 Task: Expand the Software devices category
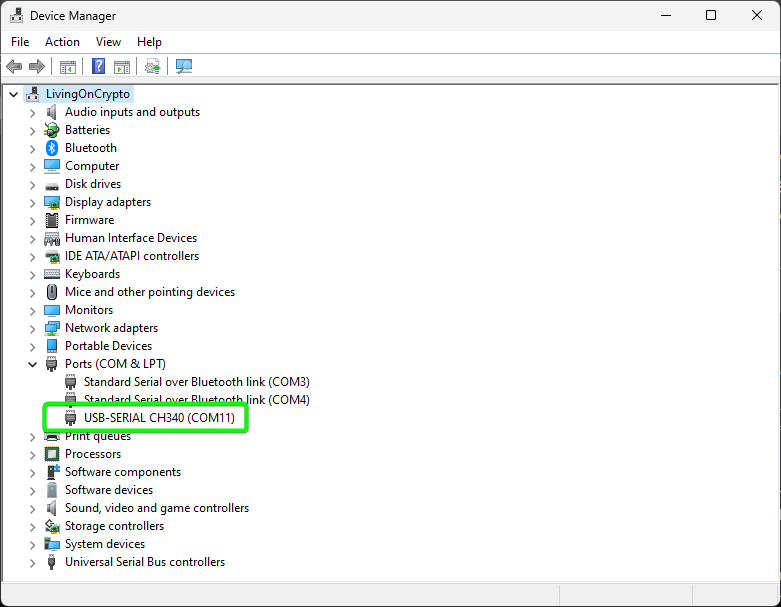tap(32, 491)
